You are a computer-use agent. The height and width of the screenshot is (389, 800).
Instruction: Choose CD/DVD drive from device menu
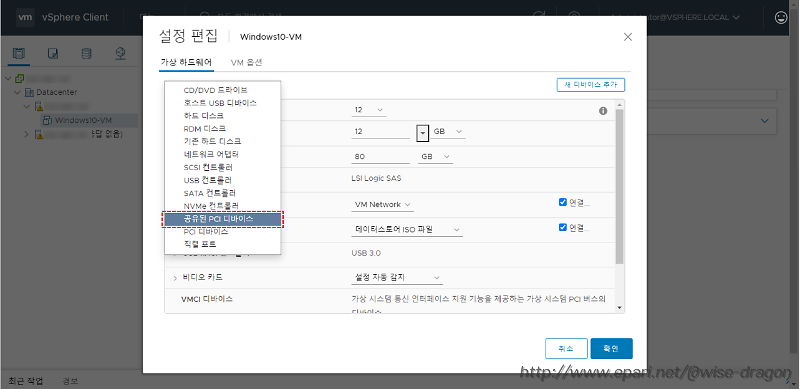coord(222,90)
